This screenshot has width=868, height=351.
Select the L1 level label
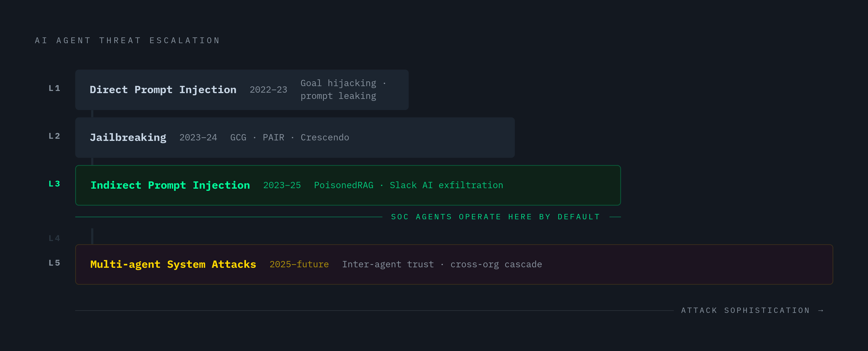pyautogui.click(x=54, y=88)
